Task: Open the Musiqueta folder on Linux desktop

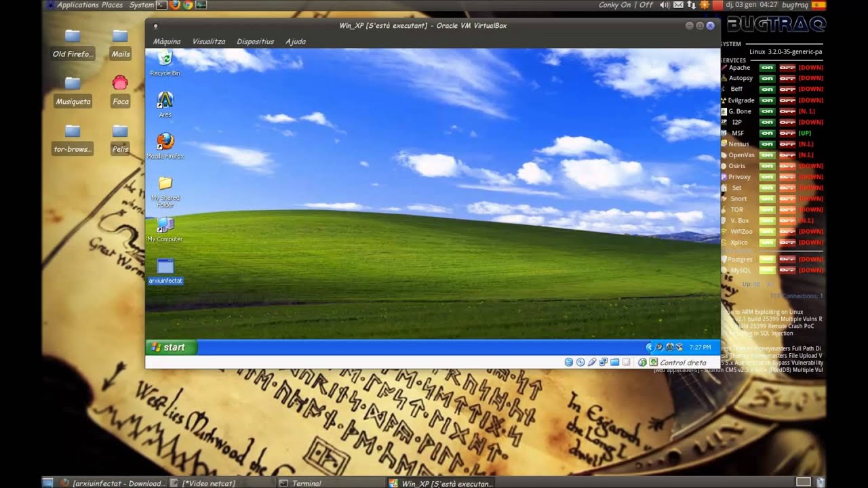Action: [x=73, y=91]
